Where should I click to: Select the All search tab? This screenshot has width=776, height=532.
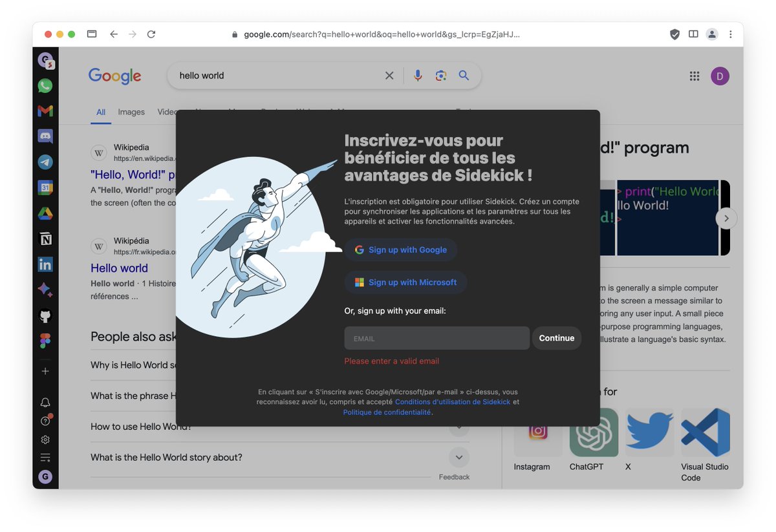point(101,112)
